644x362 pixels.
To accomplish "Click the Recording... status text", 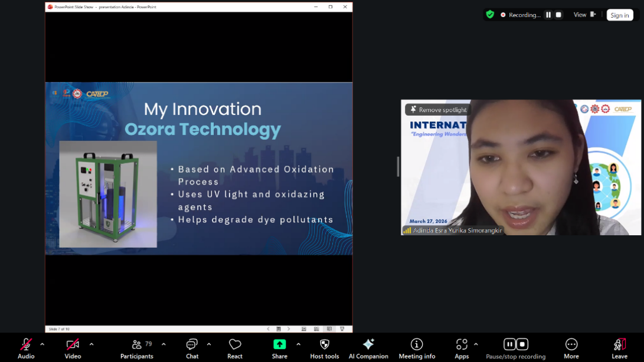I will pos(525,15).
